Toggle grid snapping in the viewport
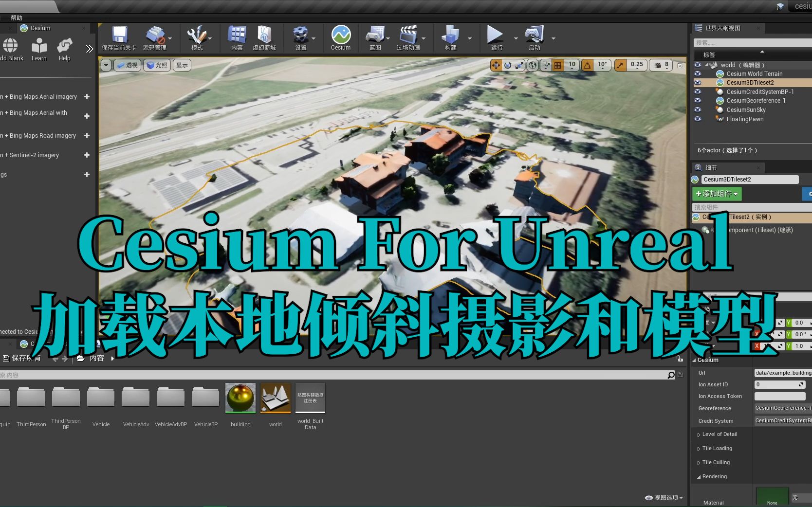 tap(558, 65)
